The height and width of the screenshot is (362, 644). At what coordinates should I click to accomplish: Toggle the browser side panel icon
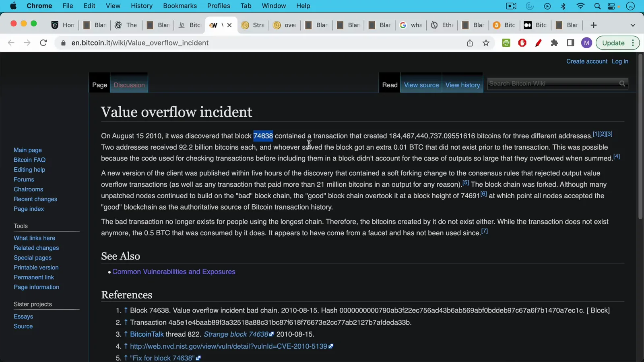(570, 43)
